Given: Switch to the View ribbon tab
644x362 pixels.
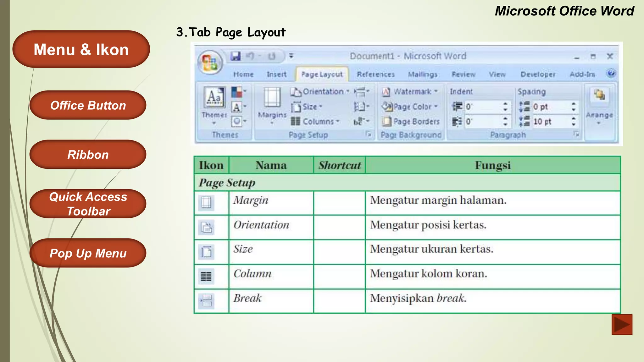Looking at the screenshot, I should click(x=497, y=74).
